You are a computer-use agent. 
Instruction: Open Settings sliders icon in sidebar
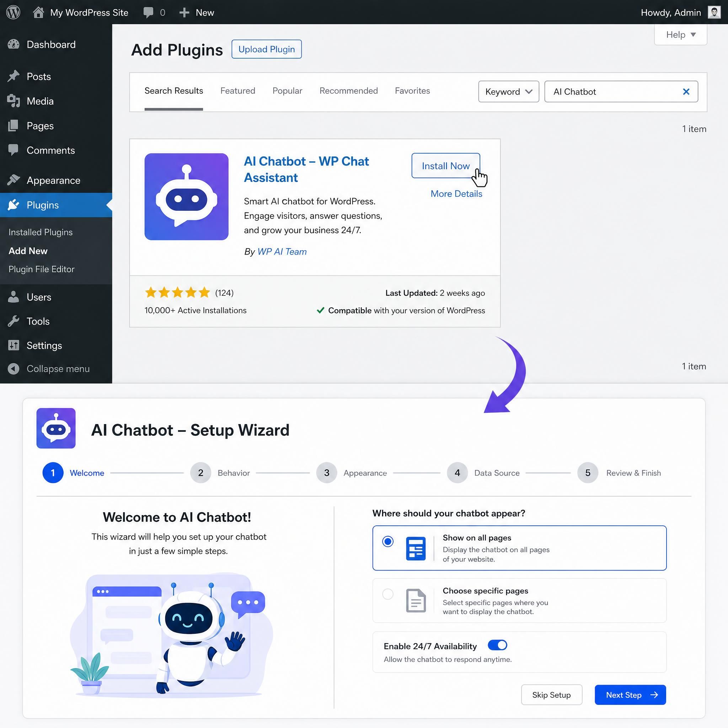(x=14, y=345)
